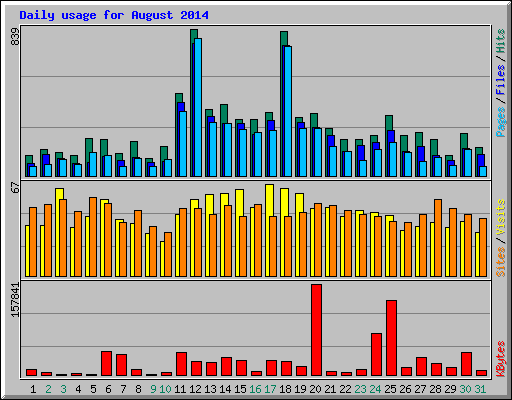Screen dimensions: 512x400
Task: Click the 839 scale label for hits
Action: coord(15,37)
